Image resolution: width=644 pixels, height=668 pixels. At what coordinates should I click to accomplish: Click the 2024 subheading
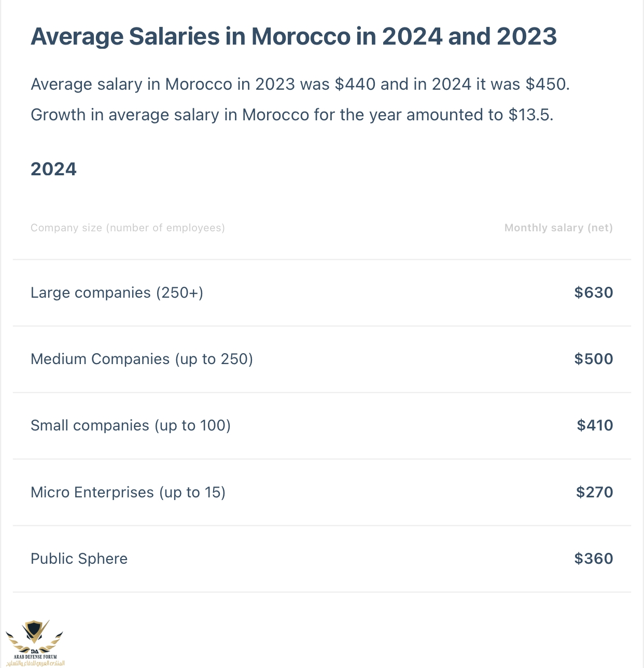point(53,169)
